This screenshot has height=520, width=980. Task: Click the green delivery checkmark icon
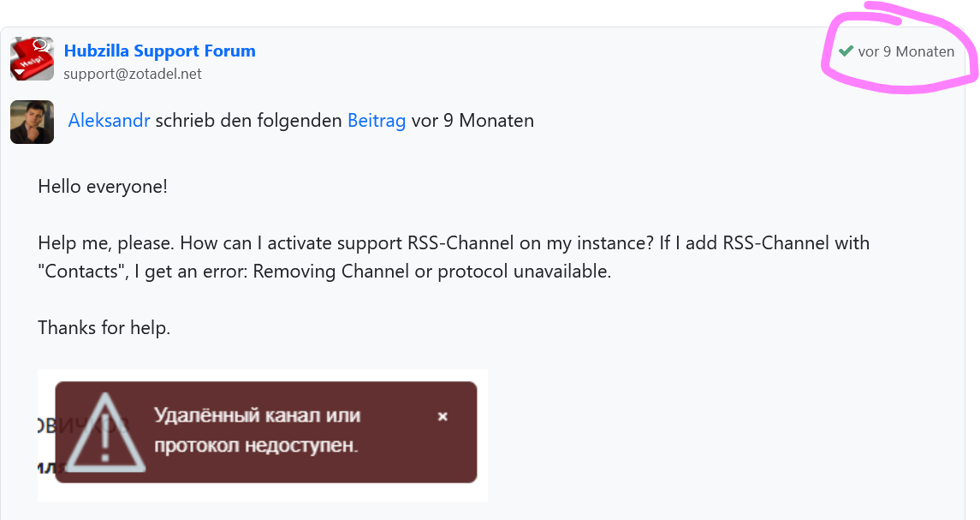tap(846, 51)
